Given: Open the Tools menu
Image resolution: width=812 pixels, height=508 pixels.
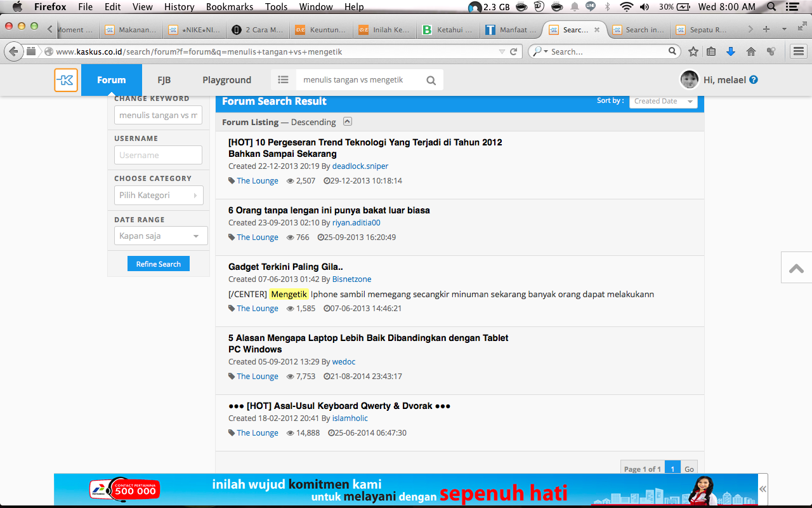Looking at the screenshot, I should pos(276,7).
